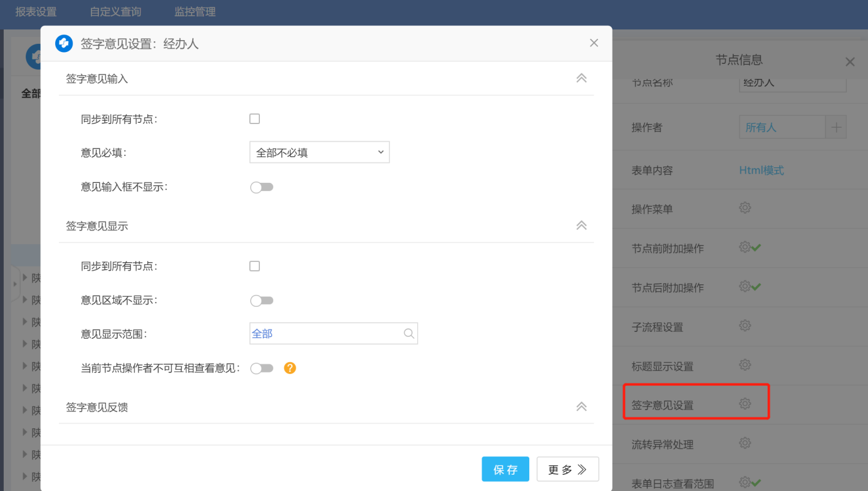Open 流转异常处理 gear icon
Viewport: 868px width, 491px height.
745,443
